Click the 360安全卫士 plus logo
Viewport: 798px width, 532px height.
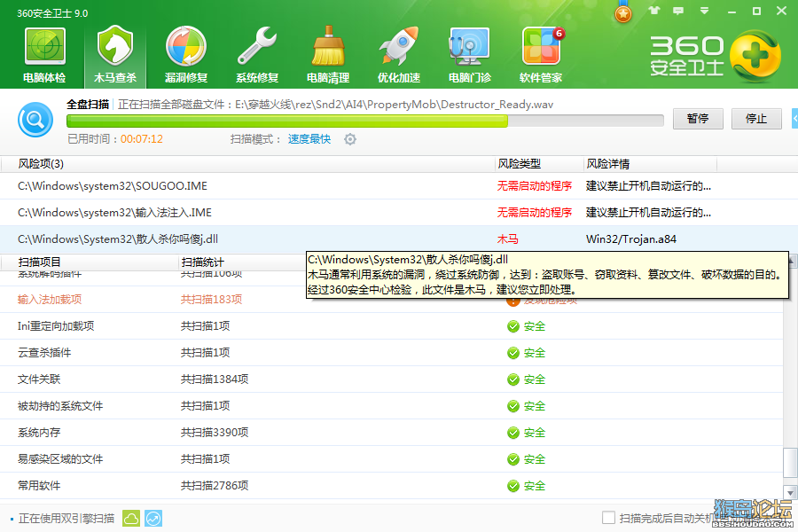(x=755, y=56)
